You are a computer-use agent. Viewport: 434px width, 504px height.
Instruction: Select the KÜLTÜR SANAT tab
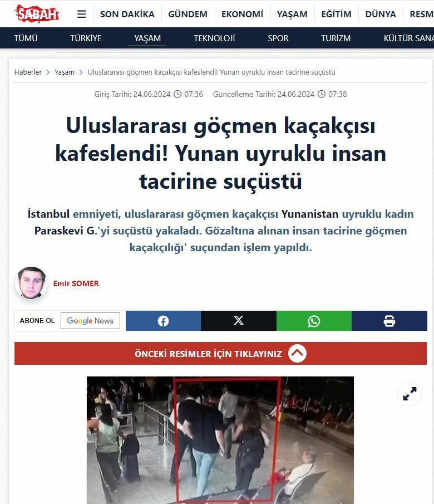click(408, 38)
